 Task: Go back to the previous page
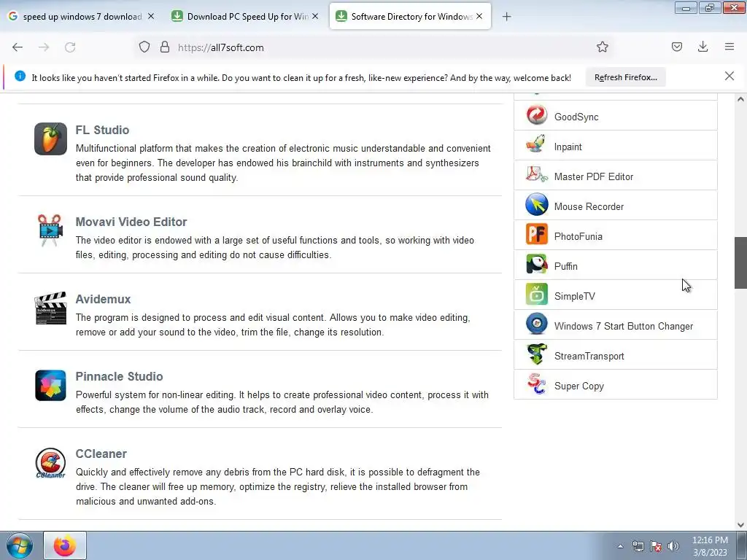pyautogui.click(x=18, y=47)
